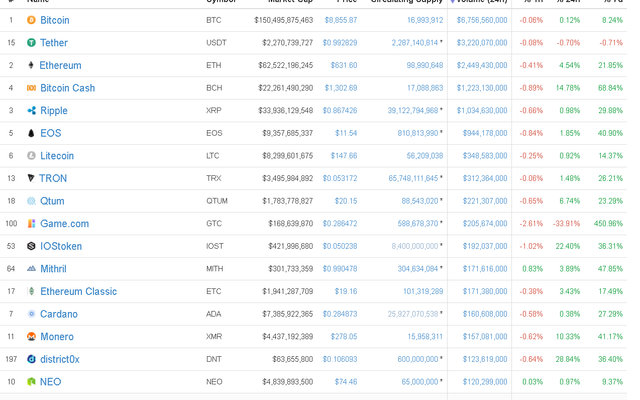Viewport: 640px width, 400px height.
Task: Click EOS circulating supply 810,813,990
Action: pos(418,133)
